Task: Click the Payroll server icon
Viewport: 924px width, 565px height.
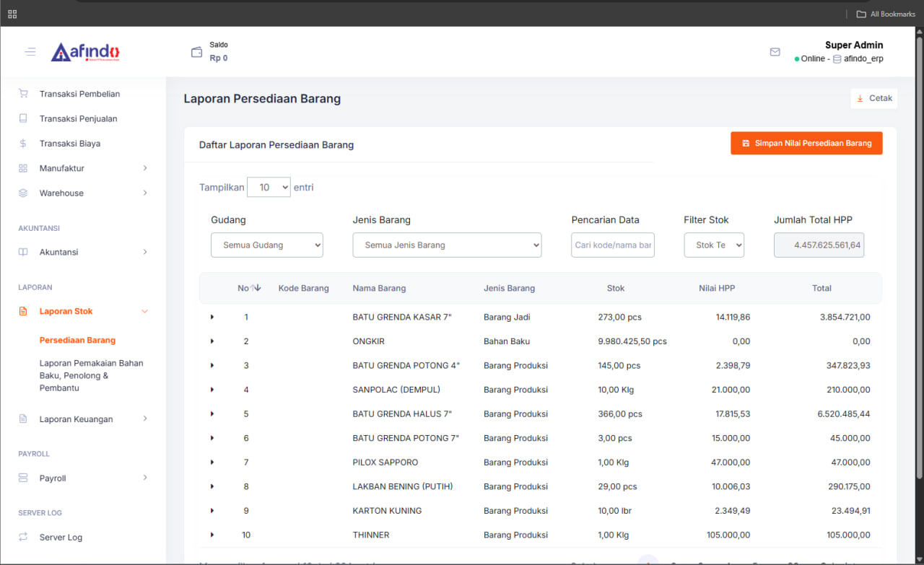Action: click(x=23, y=478)
